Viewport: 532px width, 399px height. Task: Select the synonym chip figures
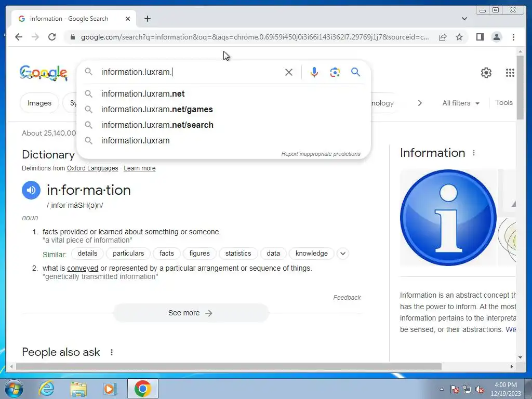click(199, 254)
